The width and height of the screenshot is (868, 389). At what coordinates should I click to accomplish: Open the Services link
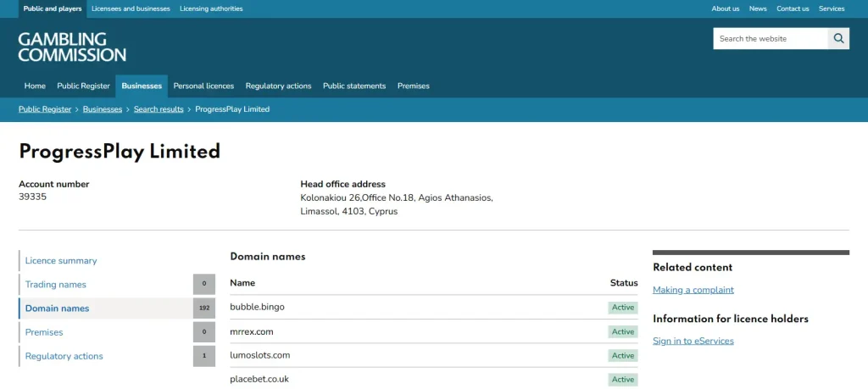(832, 8)
